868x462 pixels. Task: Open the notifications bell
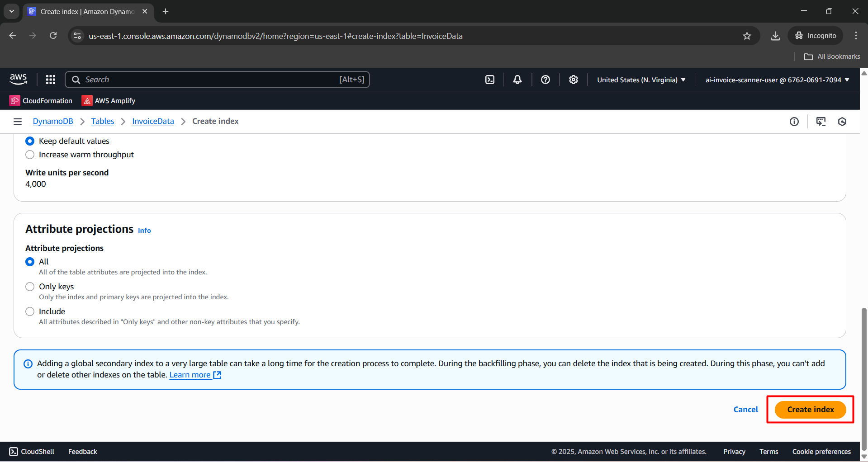[517, 80]
